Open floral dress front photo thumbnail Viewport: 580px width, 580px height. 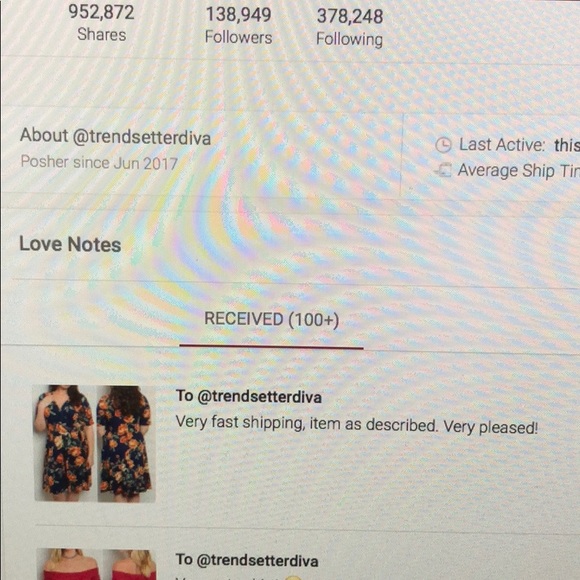(64, 443)
